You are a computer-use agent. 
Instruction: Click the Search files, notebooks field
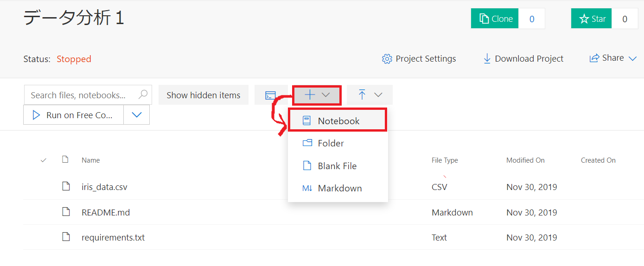79,95
